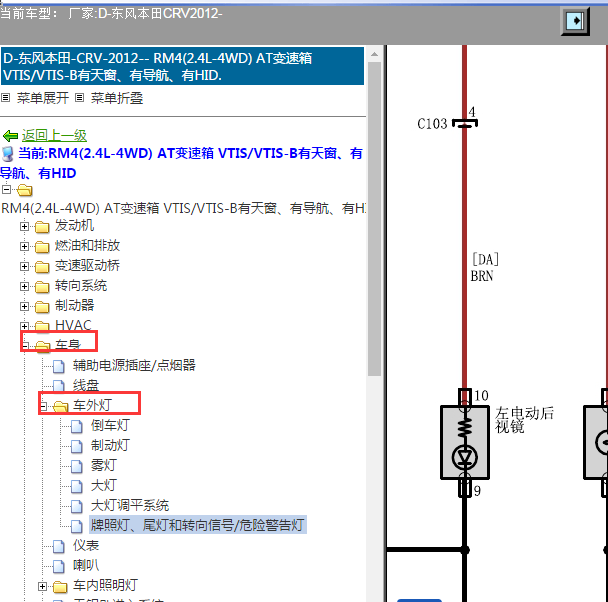Select the 车内照明灯 folder label

pos(105,585)
